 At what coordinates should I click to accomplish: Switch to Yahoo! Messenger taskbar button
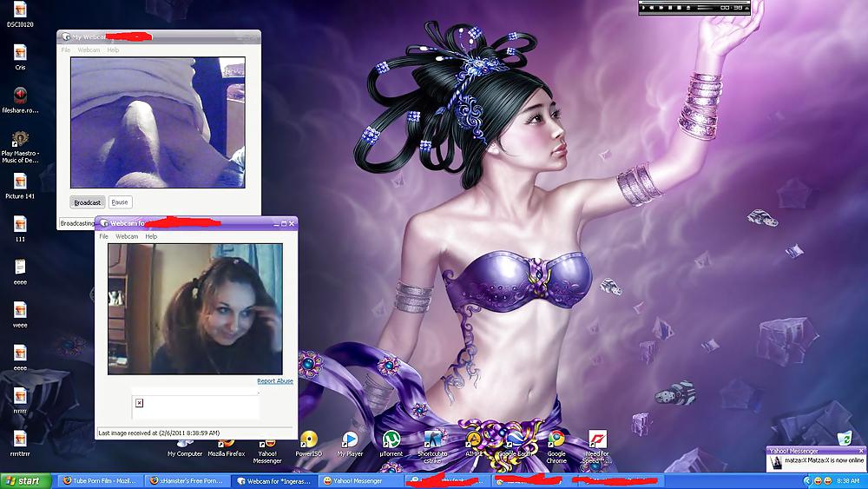[x=360, y=480]
